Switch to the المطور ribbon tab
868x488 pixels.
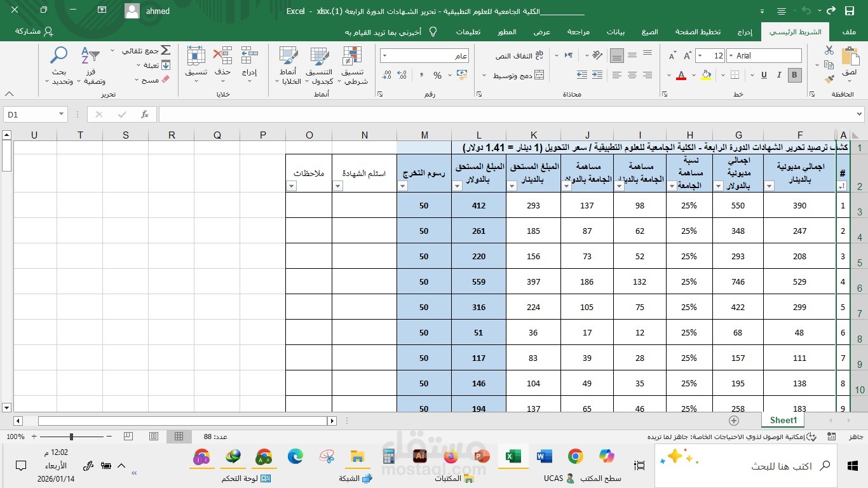pyautogui.click(x=506, y=32)
